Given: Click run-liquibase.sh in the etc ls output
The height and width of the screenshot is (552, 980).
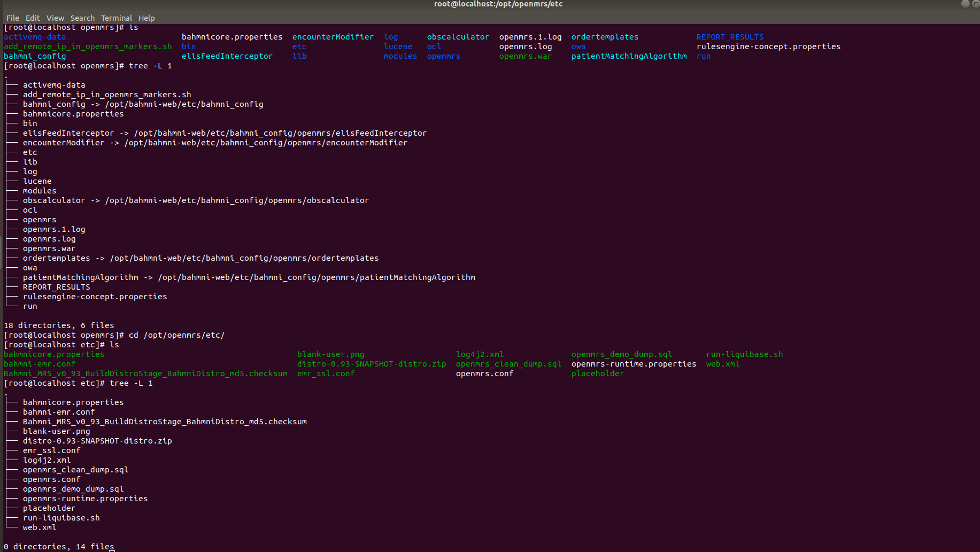Looking at the screenshot, I should 744,354.
